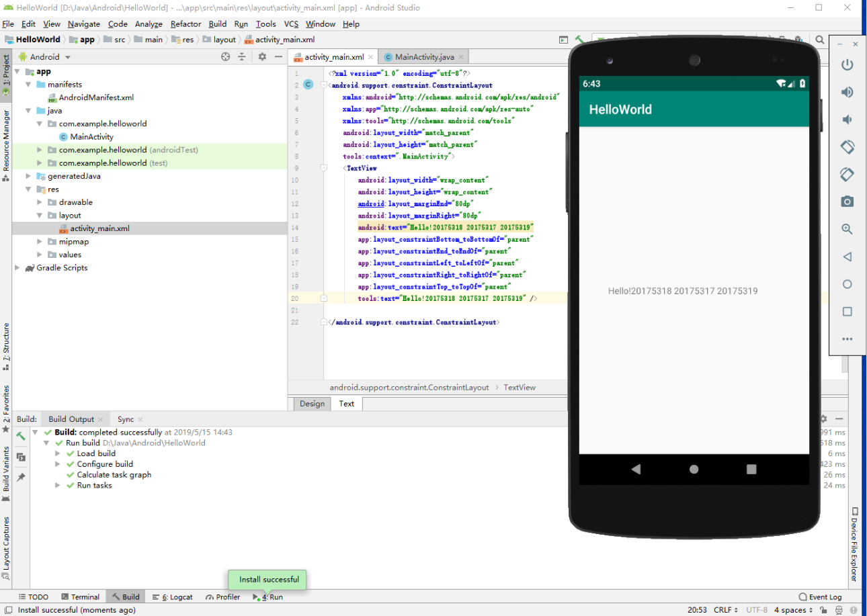Open the Build menu
Image resolution: width=867 pixels, height=616 pixels.
(x=218, y=24)
